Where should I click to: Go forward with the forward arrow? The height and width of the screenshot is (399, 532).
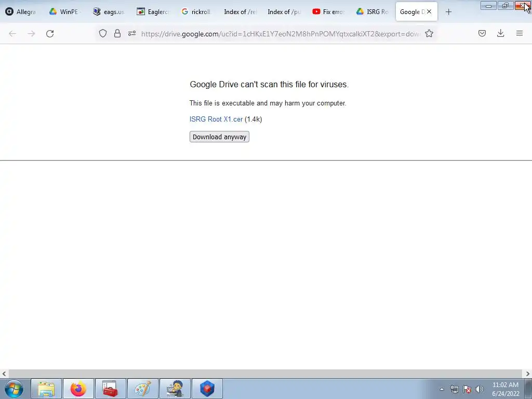pos(31,34)
